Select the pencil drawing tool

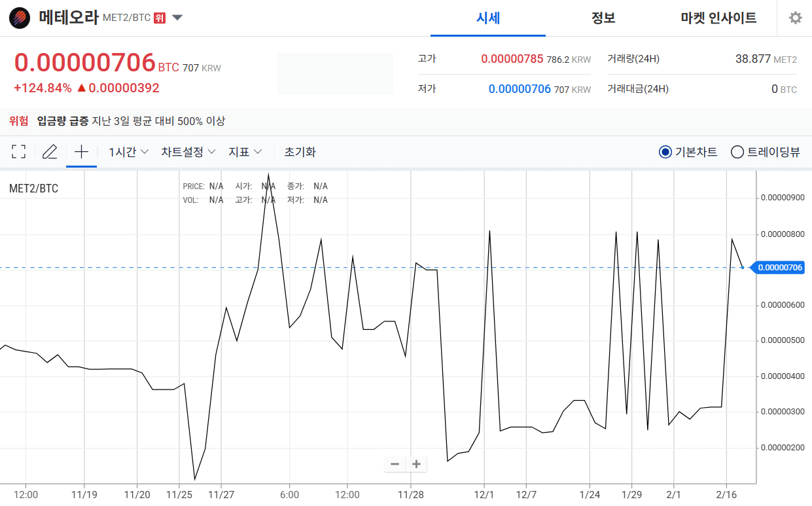click(50, 152)
